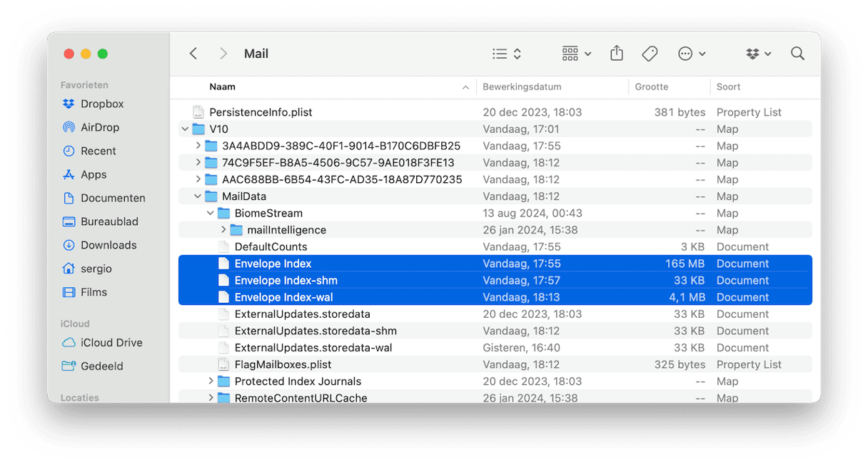Click the Tags toolbar icon

click(650, 54)
